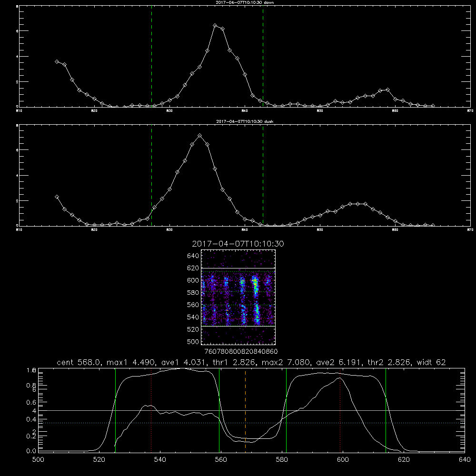Click the red dotted peak line near 537
This screenshot has width=476, height=476.
151,410
